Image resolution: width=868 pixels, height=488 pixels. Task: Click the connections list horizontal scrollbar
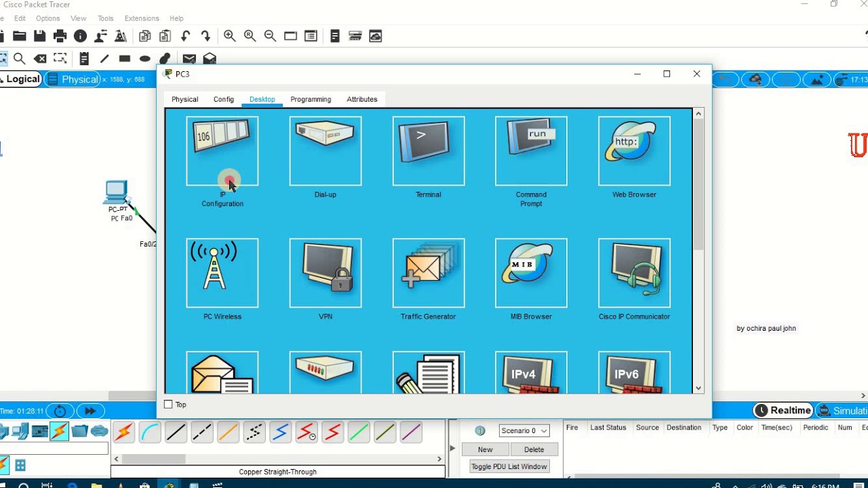coord(154,459)
